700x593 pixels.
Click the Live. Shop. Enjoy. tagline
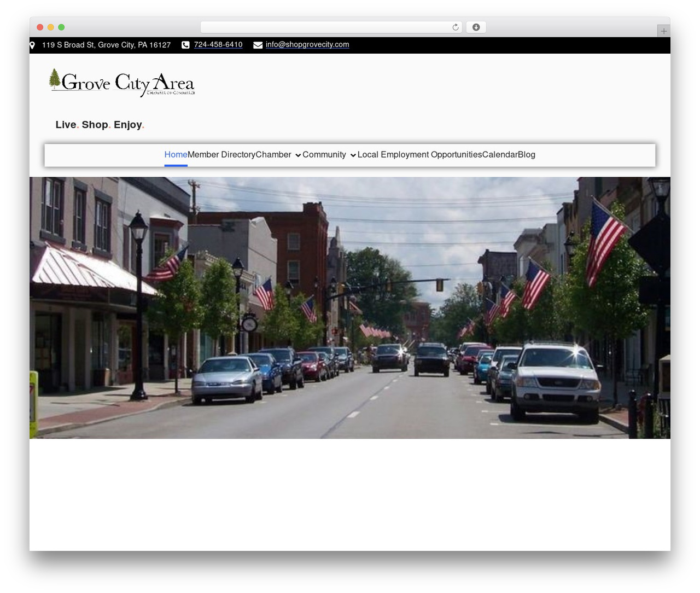coord(100,125)
